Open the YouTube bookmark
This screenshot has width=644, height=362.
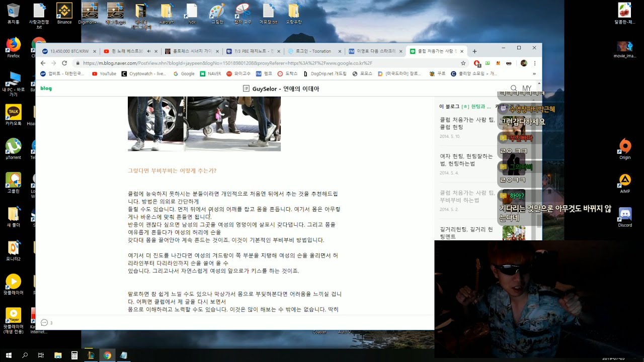(x=104, y=73)
